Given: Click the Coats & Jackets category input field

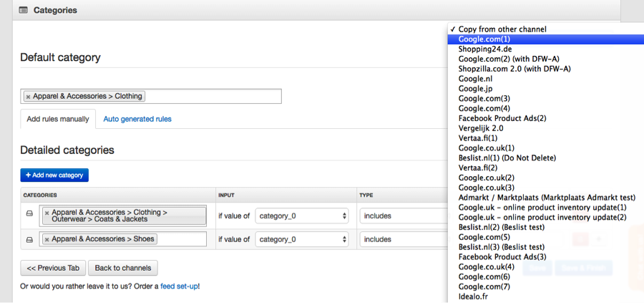Looking at the screenshot, I should coord(123,216).
